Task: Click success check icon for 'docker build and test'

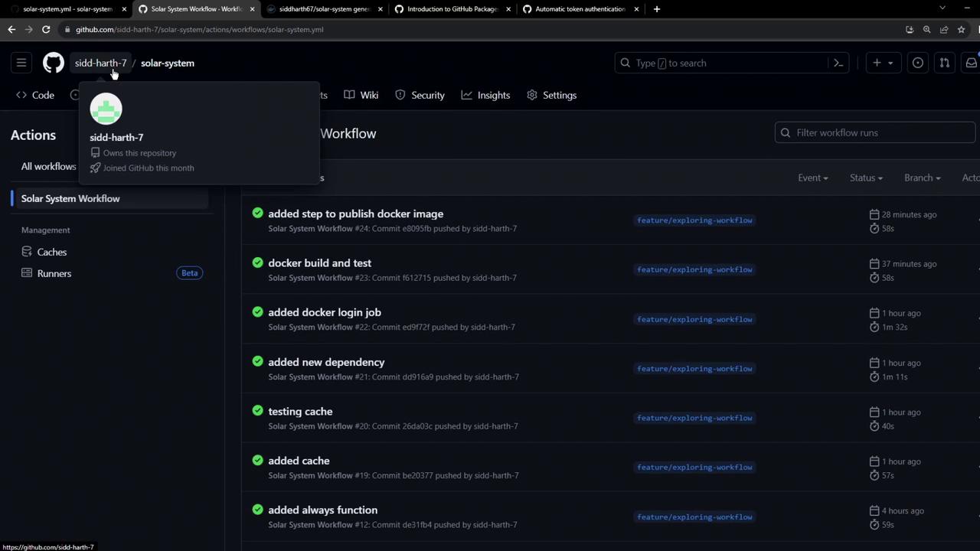Action: pos(257,262)
